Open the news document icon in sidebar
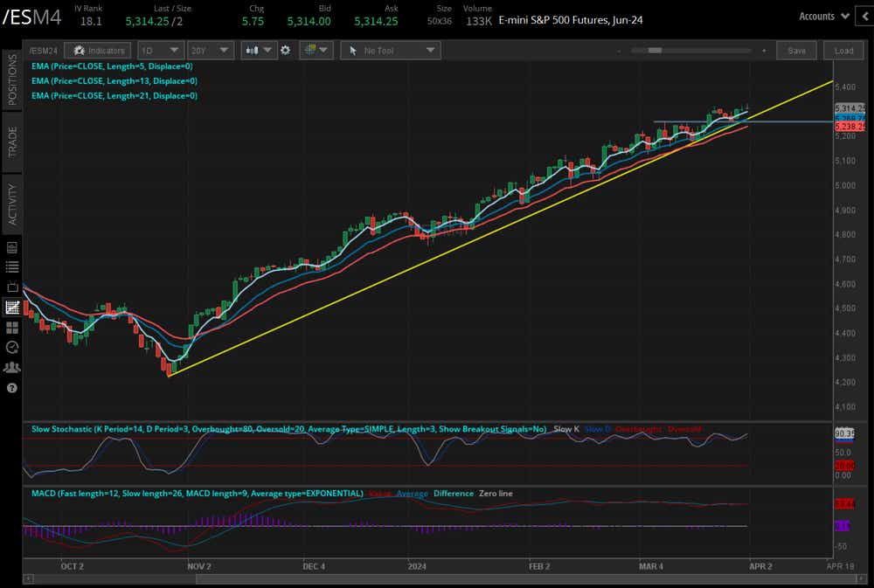Image resolution: width=874 pixels, height=588 pixels. 12,247
